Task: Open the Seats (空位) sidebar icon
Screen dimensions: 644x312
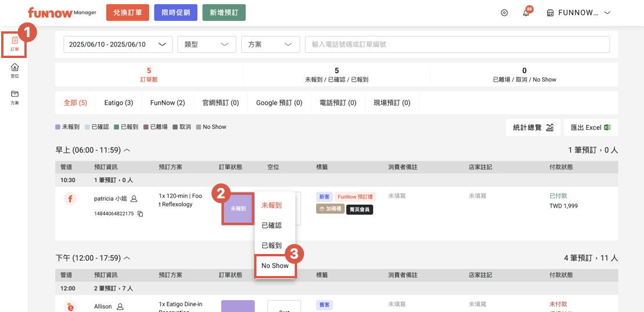Action: pos(15,70)
